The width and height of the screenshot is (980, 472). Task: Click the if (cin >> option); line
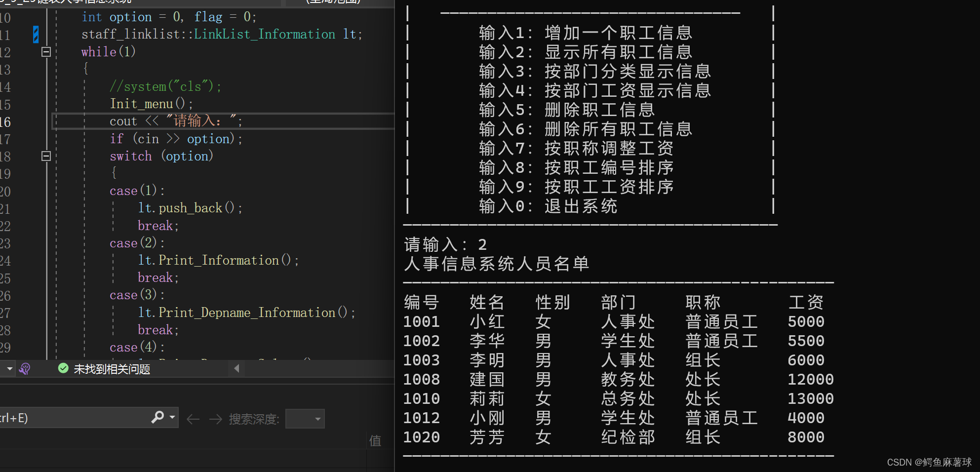(x=176, y=139)
